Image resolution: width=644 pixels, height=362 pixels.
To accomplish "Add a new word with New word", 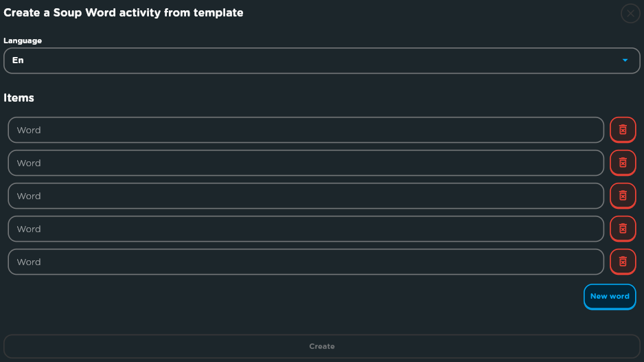I will [x=610, y=297].
